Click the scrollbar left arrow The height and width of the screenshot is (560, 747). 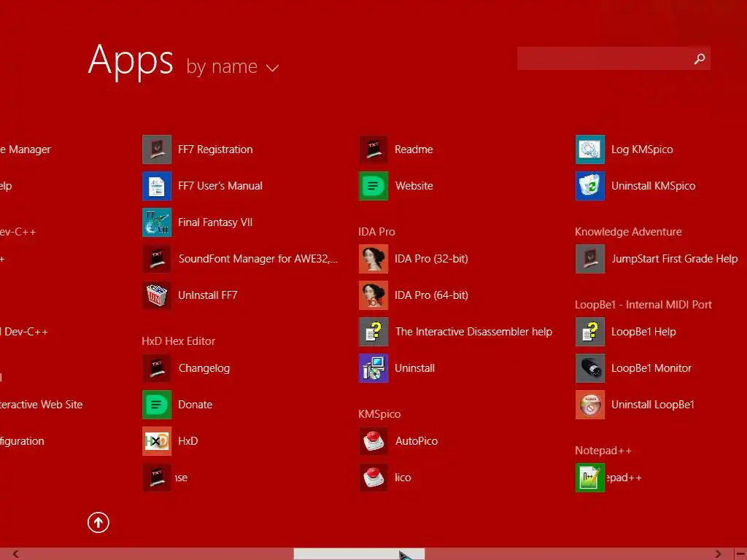pos(16,554)
